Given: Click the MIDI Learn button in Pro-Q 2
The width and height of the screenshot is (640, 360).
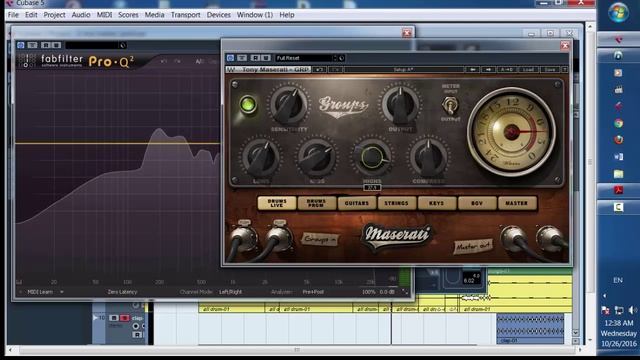Looking at the screenshot, I should (40, 292).
